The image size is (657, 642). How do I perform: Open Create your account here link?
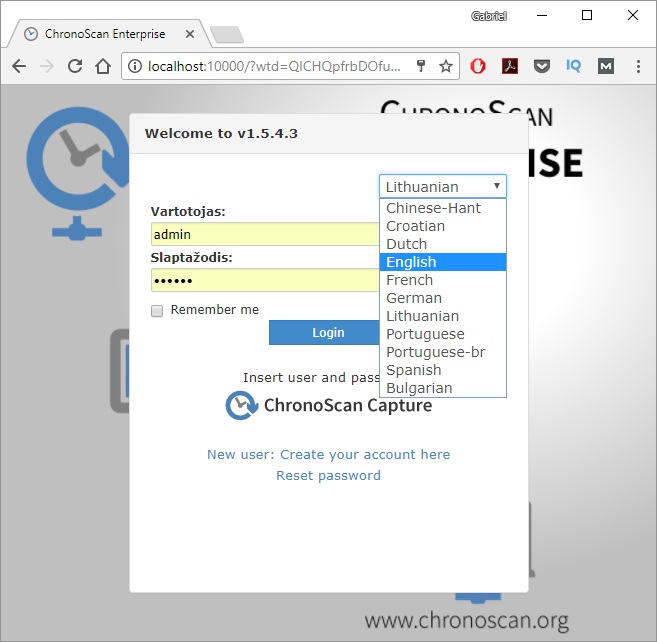pyautogui.click(x=365, y=454)
